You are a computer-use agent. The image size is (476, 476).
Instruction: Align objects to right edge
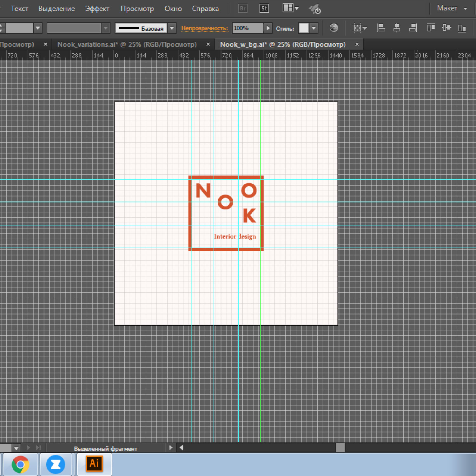413,28
